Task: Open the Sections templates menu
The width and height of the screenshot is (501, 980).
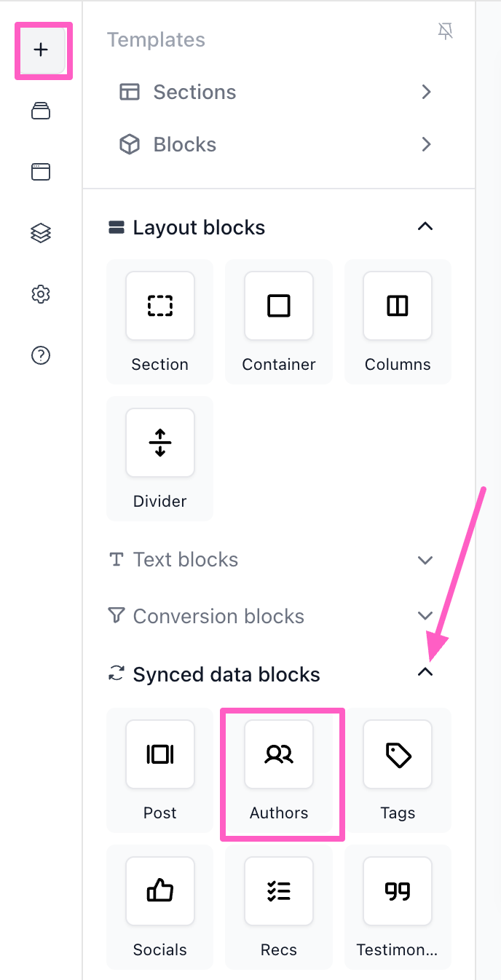Action: [277, 92]
